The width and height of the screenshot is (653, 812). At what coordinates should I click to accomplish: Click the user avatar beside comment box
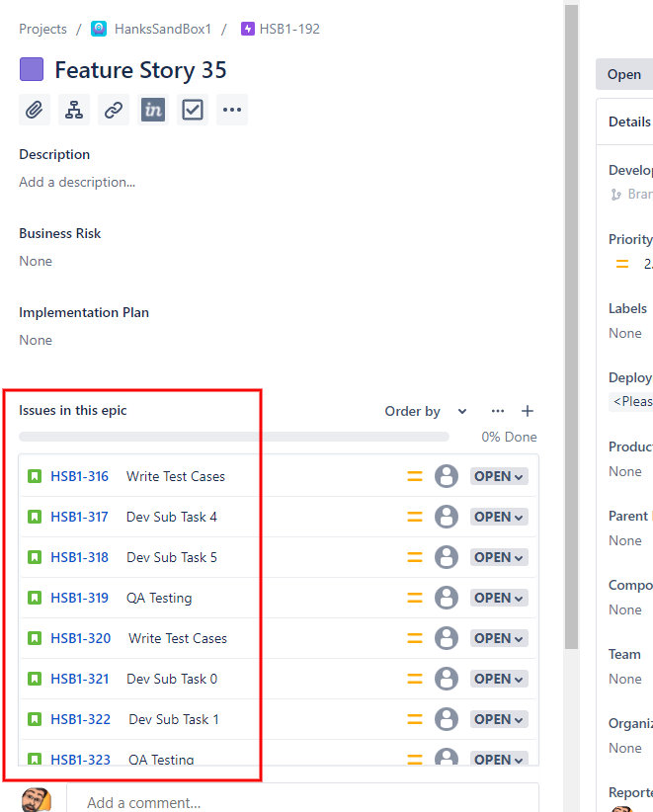(37, 800)
